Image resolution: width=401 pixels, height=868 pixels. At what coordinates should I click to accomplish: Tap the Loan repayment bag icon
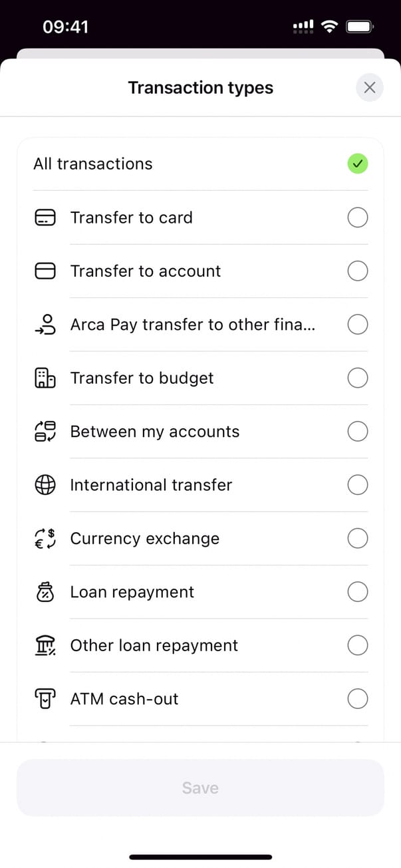click(45, 592)
